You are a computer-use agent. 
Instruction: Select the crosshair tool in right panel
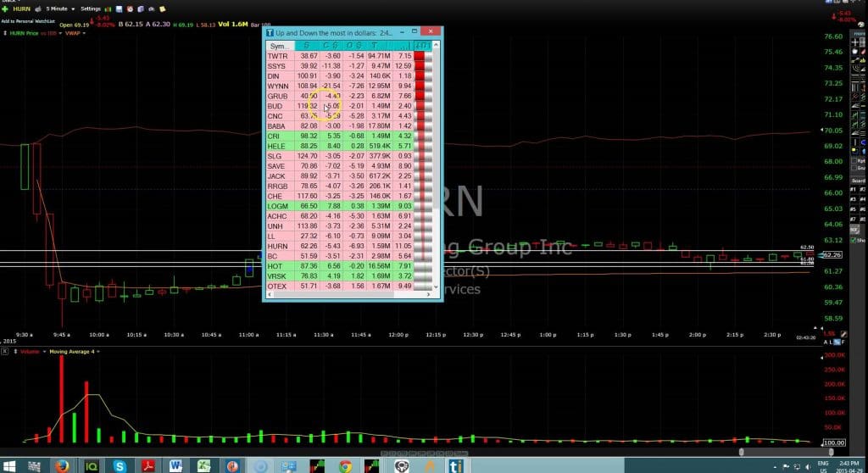(x=854, y=42)
